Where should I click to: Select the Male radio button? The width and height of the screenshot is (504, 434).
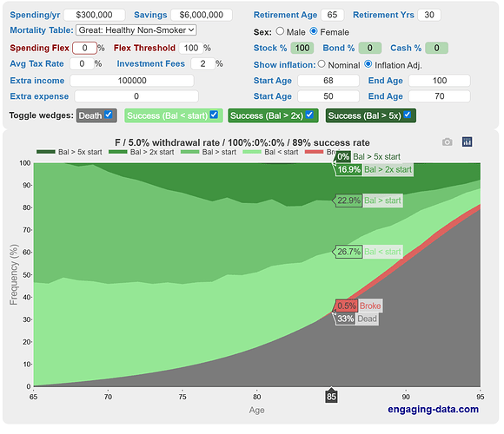280,31
